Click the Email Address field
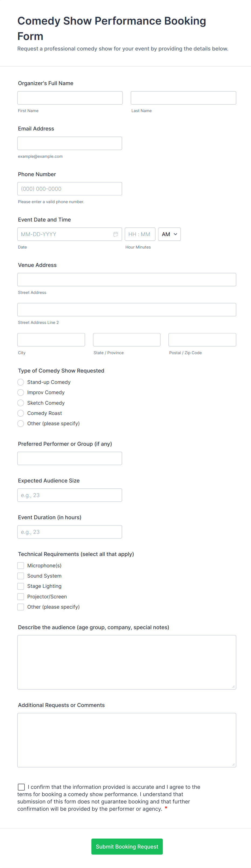251x868 pixels. pyautogui.click(x=70, y=143)
